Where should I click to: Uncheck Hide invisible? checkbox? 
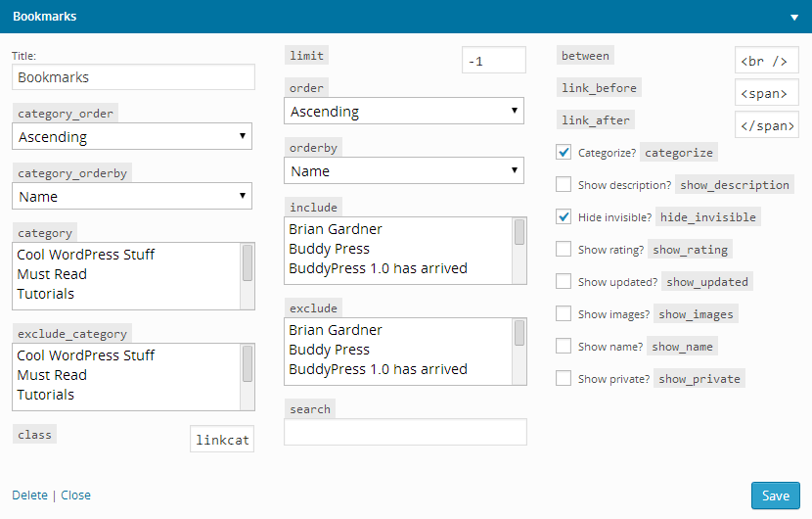coord(564,216)
